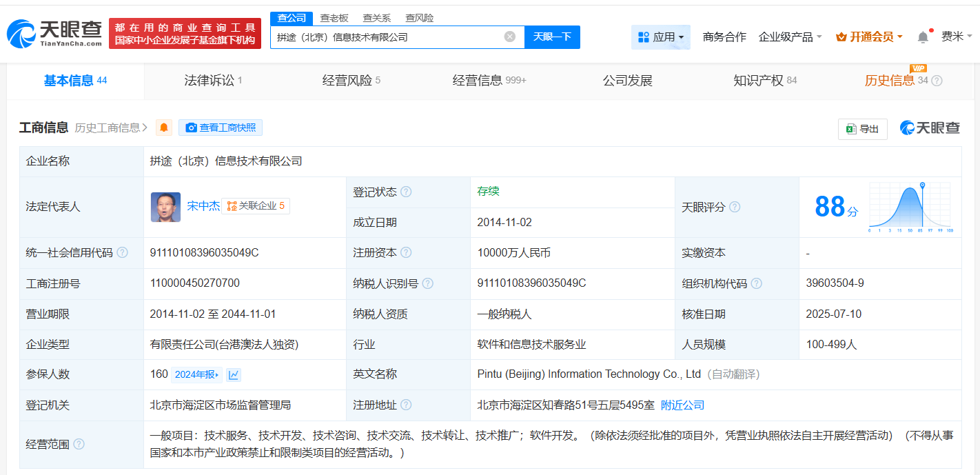980x475 pixels.
Task: Open the notifications bell in header
Action: coord(923,37)
